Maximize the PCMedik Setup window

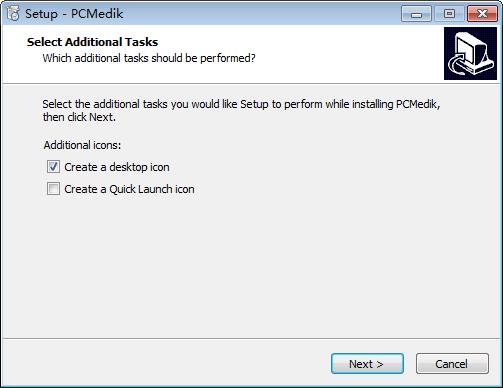(449, 14)
